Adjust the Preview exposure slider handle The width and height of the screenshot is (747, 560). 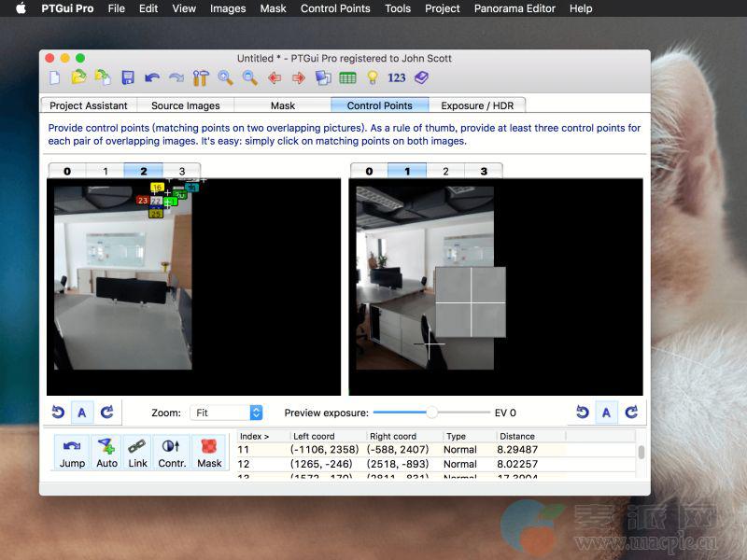tap(431, 413)
